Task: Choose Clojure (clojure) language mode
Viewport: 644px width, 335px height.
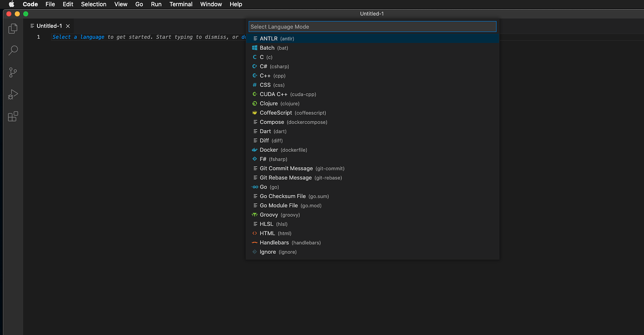Action: click(x=372, y=104)
